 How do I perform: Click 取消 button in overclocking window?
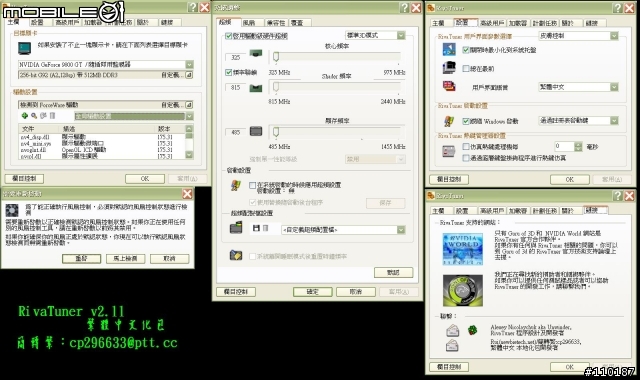[x=356, y=291]
